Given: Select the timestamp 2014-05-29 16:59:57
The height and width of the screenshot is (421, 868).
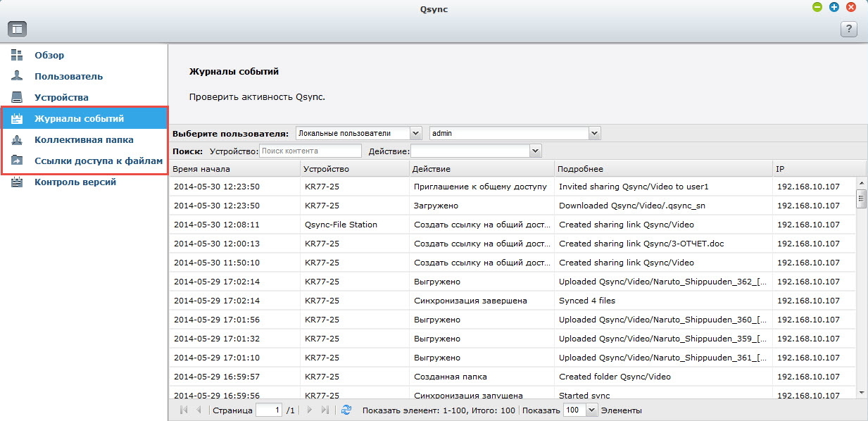Looking at the screenshot, I should pyautogui.click(x=217, y=377).
